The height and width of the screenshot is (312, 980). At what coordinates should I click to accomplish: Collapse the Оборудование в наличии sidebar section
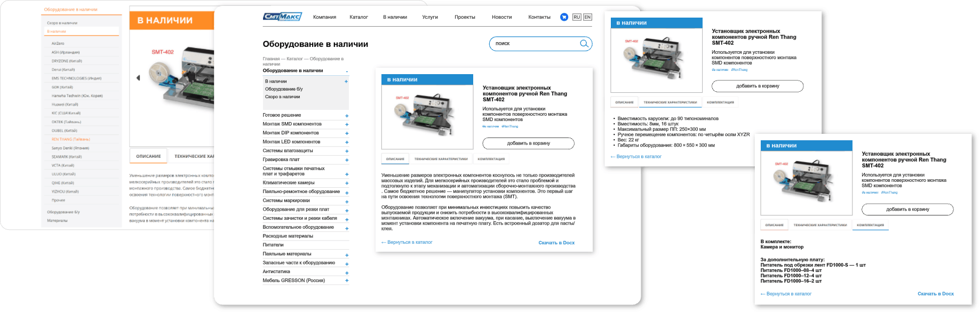click(x=347, y=71)
